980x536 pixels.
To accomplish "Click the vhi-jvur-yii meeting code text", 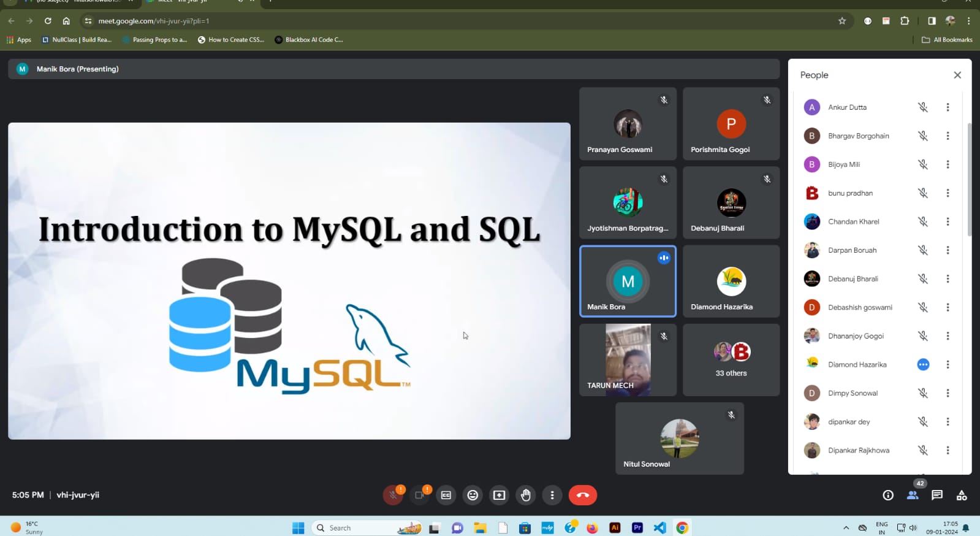I will [x=78, y=495].
